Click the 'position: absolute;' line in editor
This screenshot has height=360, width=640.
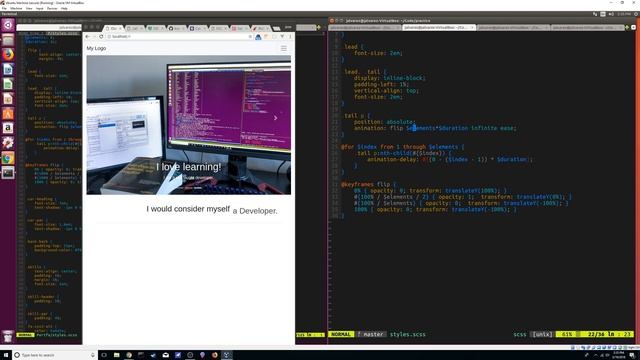coord(384,122)
